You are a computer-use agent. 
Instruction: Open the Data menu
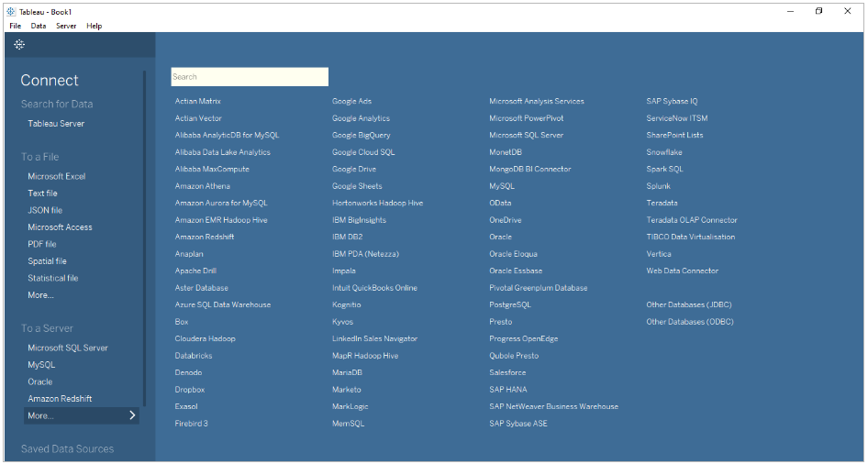(38, 26)
